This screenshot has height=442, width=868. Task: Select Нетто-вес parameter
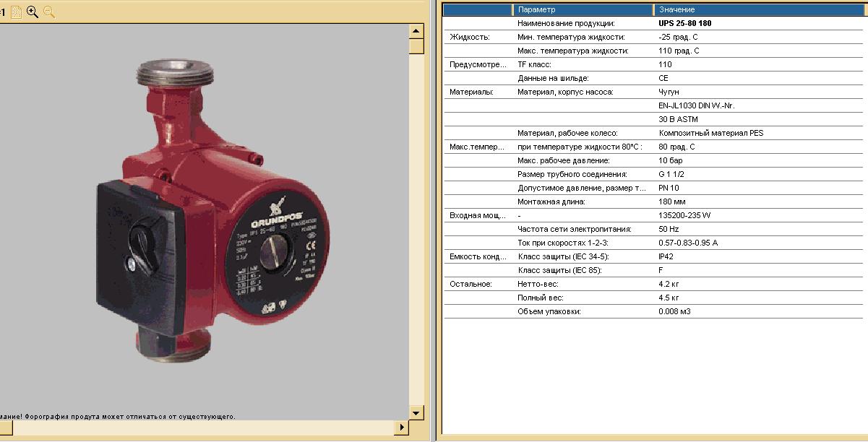pyautogui.click(x=539, y=284)
